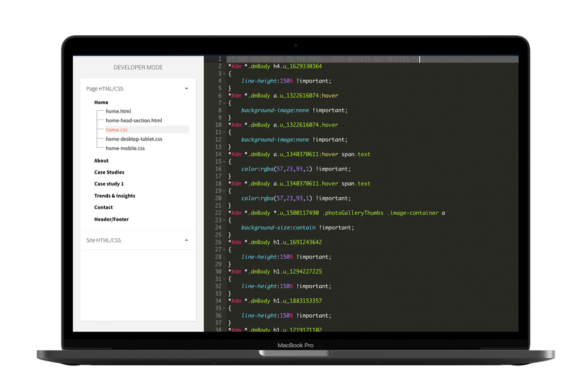Open home-head-section.html file
588x386 pixels.
[x=134, y=121]
